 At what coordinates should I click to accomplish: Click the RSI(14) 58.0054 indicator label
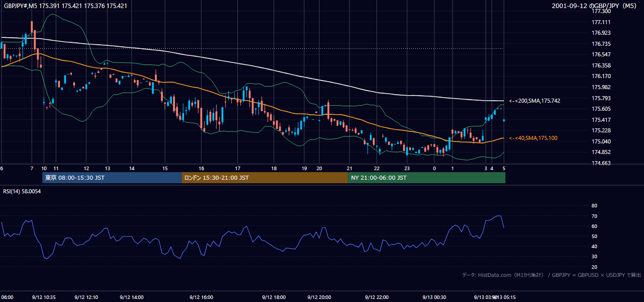[x=22, y=191]
